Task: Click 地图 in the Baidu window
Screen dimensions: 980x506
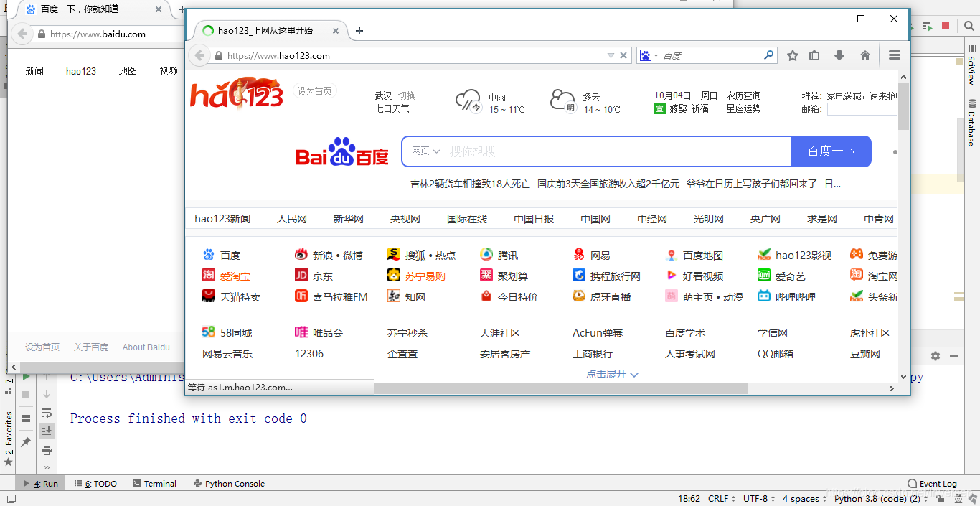Action: pyautogui.click(x=128, y=71)
